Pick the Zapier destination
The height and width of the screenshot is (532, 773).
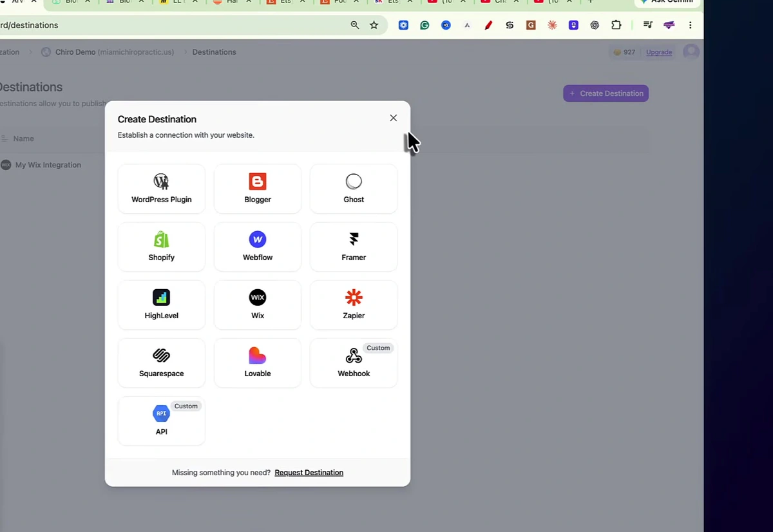point(354,305)
